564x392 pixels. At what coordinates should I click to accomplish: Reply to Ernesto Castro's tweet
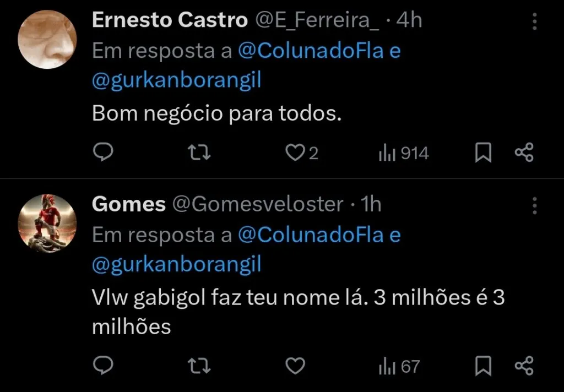coord(103,153)
